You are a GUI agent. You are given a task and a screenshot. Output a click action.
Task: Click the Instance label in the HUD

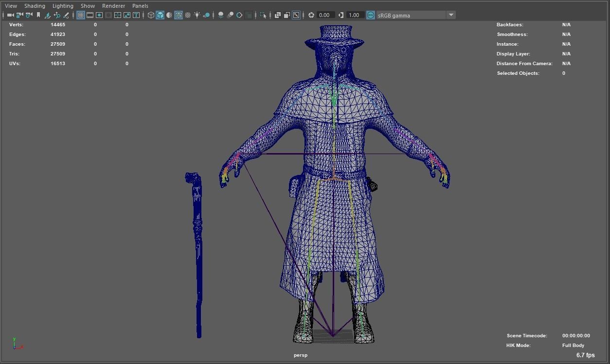[x=507, y=44]
